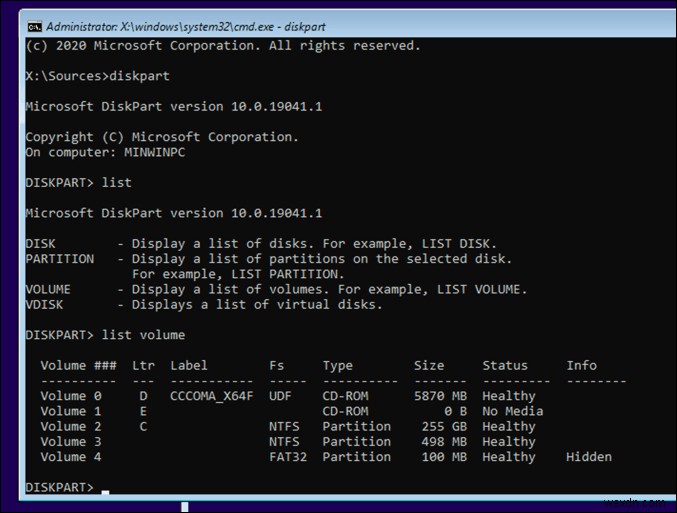
Task: Click drive letter 'D' cell
Action: click(x=143, y=396)
